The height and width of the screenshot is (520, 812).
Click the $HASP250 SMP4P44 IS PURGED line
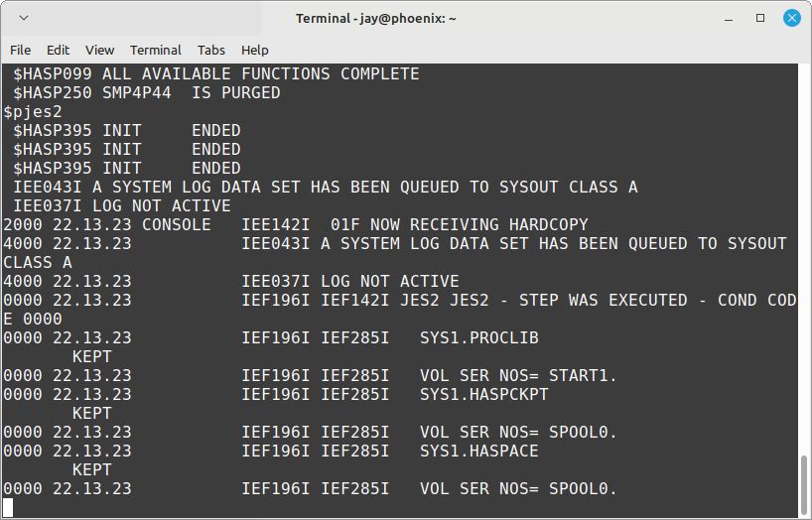[x=147, y=92]
